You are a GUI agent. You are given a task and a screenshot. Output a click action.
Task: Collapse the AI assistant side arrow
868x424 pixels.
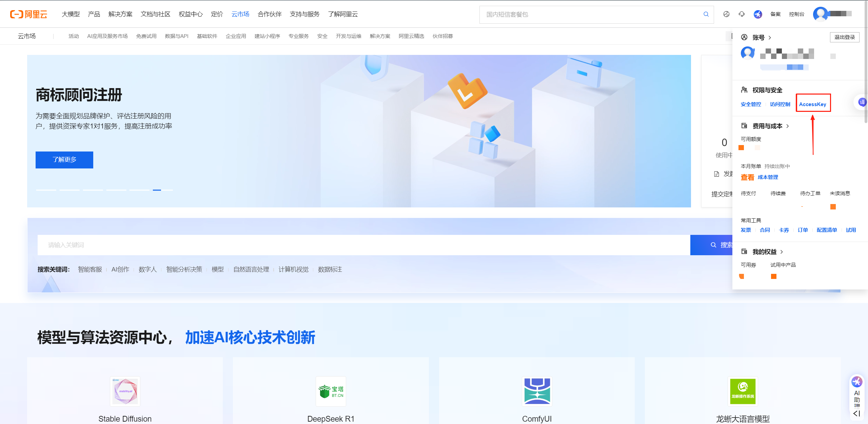(x=857, y=413)
